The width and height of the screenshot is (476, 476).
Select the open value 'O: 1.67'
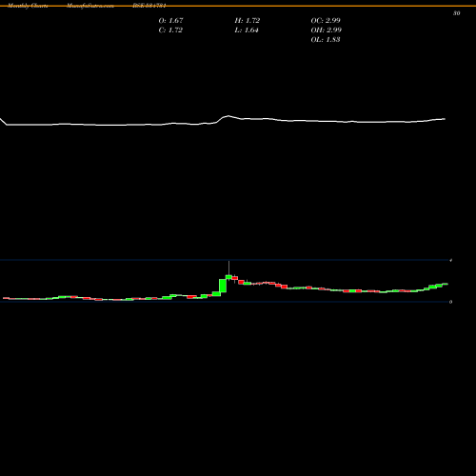tap(170, 21)
